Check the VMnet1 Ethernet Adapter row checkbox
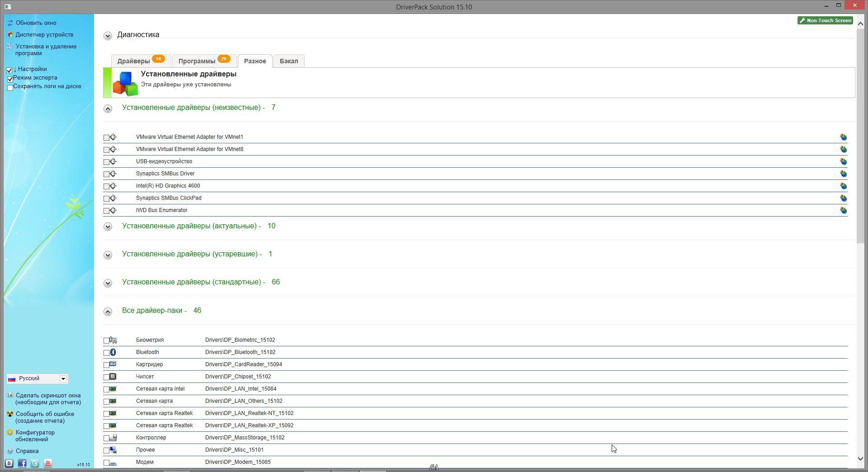Screen dimensions: 868x472 106,137
